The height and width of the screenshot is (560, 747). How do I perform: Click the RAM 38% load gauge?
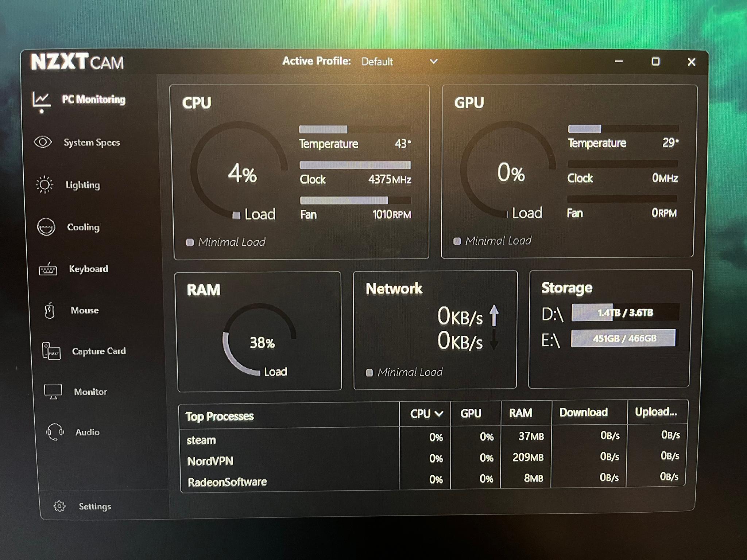[x=259, y=339]
